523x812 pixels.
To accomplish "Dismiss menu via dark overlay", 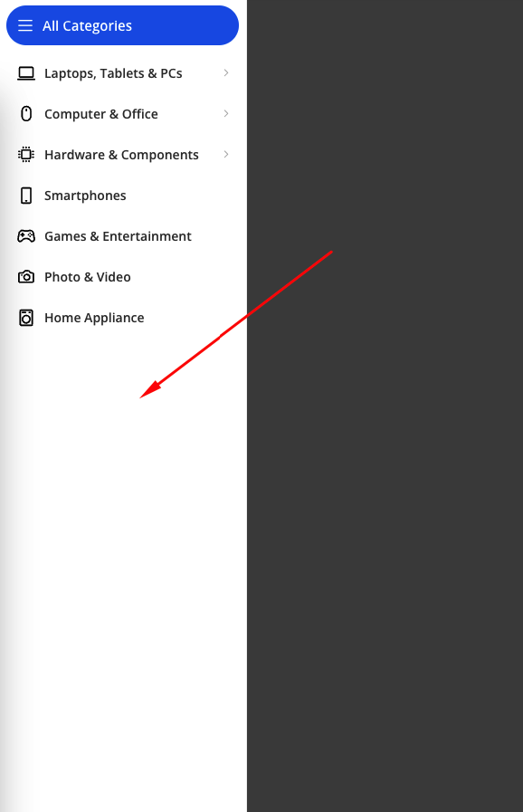I will pyautogui.click(x=385, y=518).
